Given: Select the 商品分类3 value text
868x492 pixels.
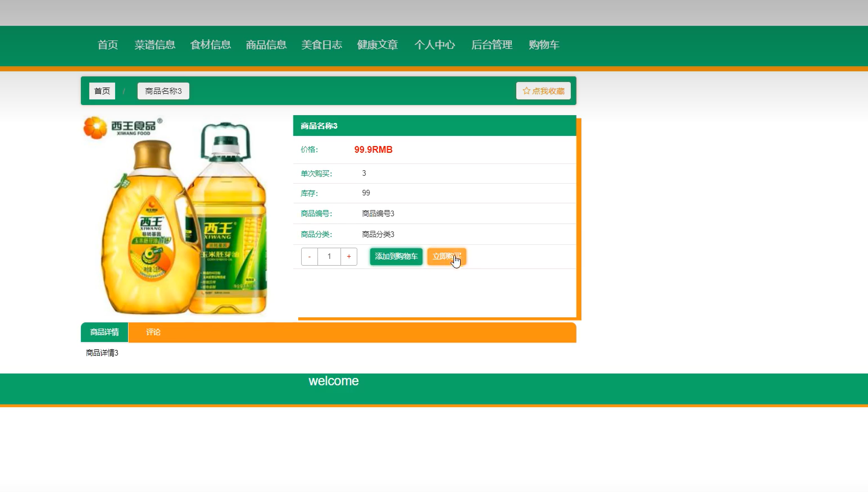Looking at the screenshot, I should [378, 234].
